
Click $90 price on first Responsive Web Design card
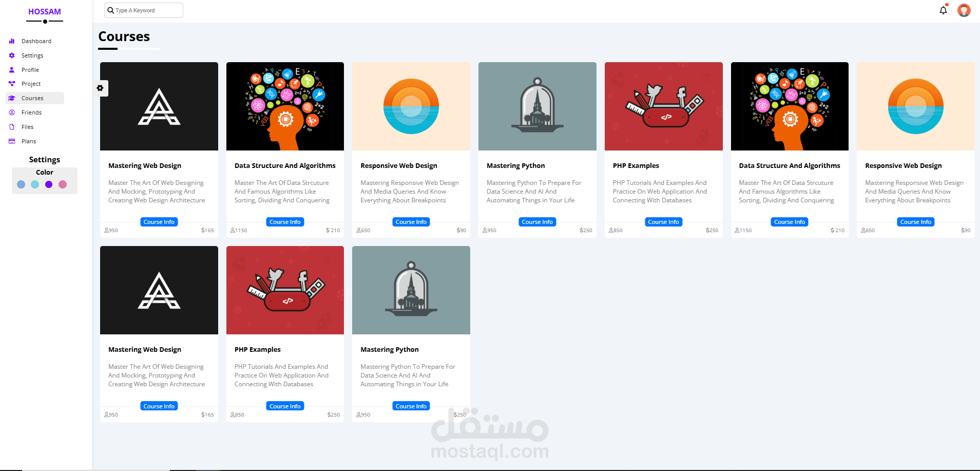coord(462,231)
